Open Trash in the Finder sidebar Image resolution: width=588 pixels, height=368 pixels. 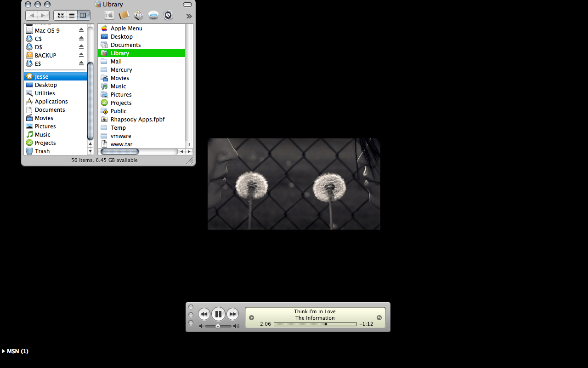point(55,151)
